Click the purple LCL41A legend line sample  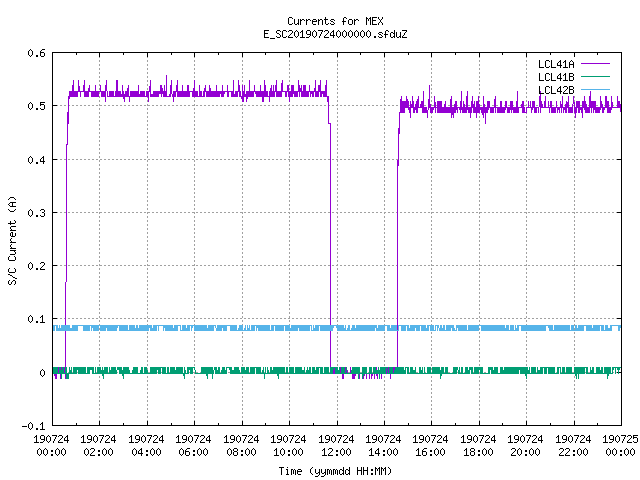pos(595,64)
